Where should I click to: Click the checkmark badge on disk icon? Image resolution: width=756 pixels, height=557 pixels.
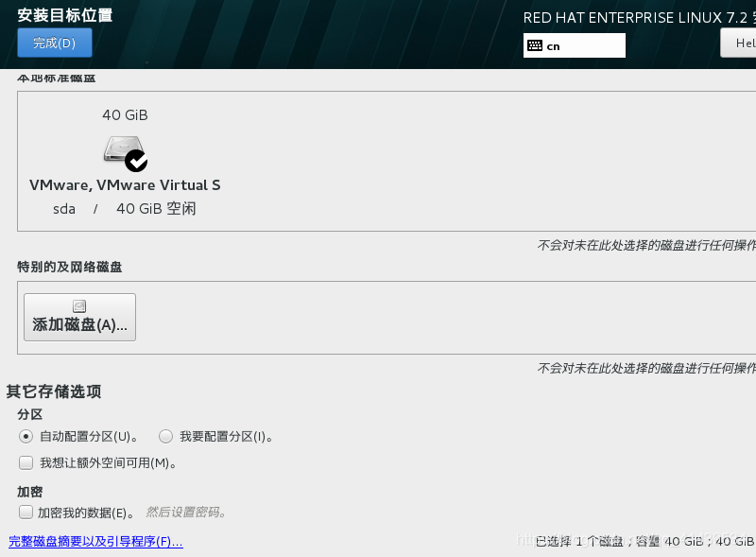tap(136, 161)
